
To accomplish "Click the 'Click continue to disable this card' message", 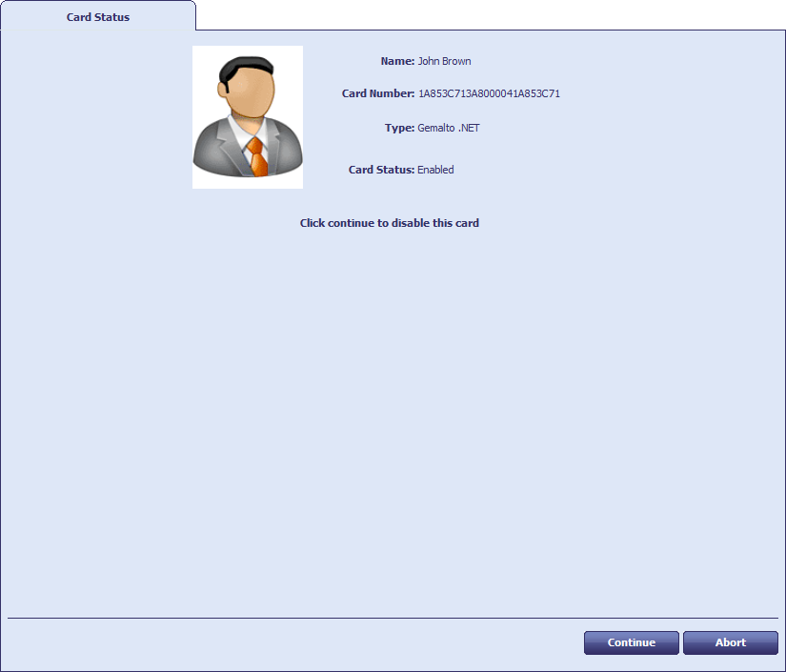I will point(389,223).
